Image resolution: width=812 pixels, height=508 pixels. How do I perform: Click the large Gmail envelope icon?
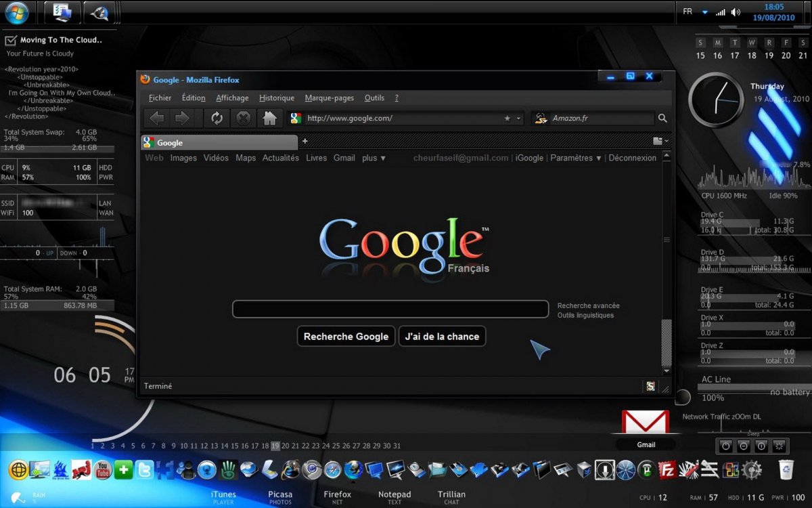(x=646, y=421)
